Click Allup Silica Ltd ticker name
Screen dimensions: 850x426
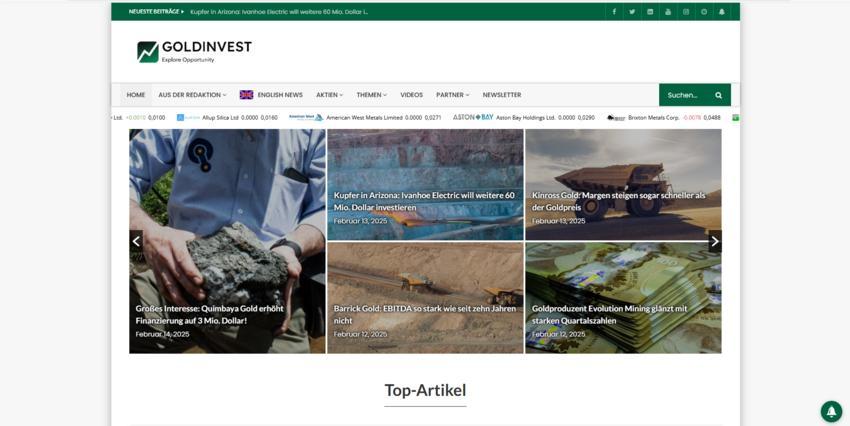[x=220, y=118]
